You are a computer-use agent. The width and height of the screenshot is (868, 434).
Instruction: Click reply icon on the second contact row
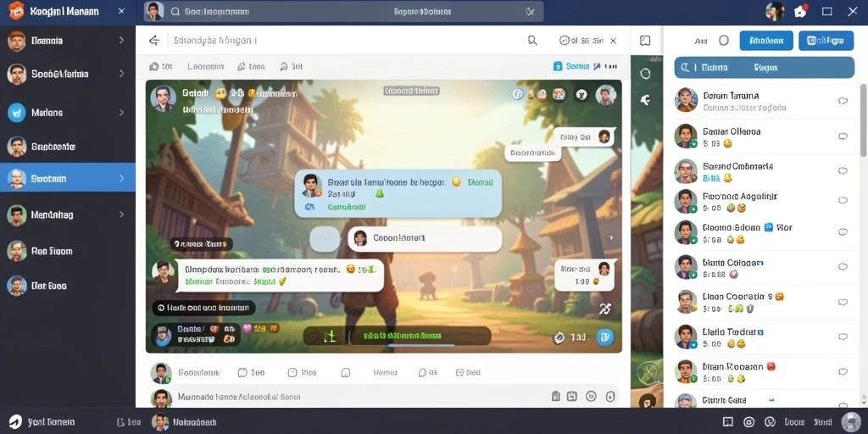[843, 136]
